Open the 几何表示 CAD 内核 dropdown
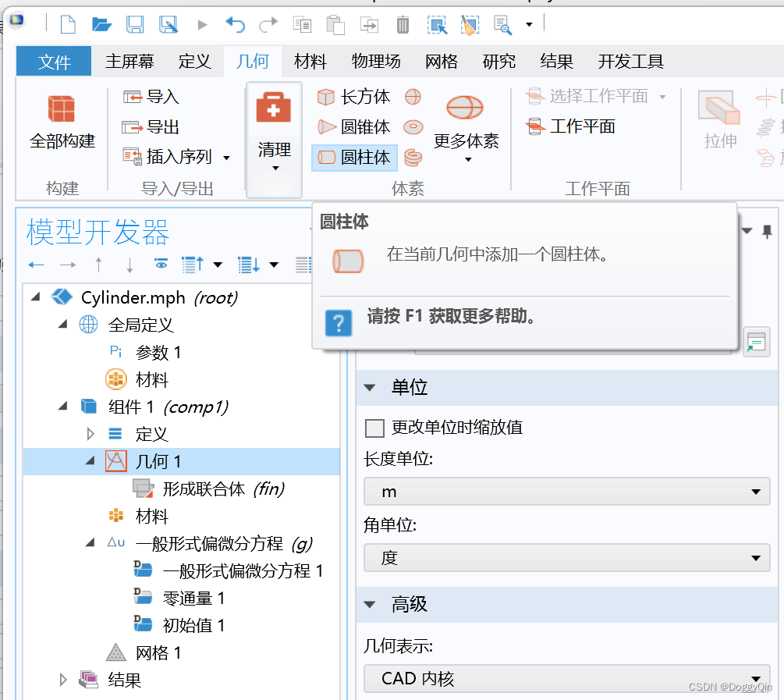Image resolution: width=784 pixels, height=700 pixels. click(x=566, y=679)
